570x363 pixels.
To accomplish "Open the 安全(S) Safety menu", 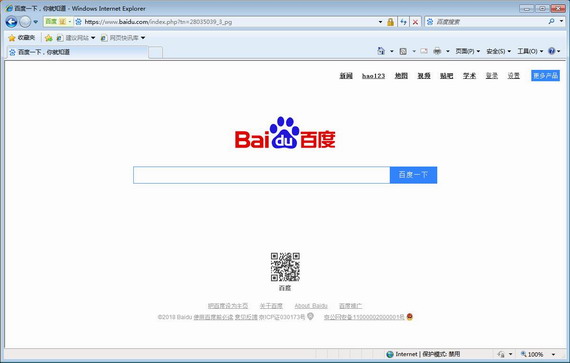I will pos(498,51).
